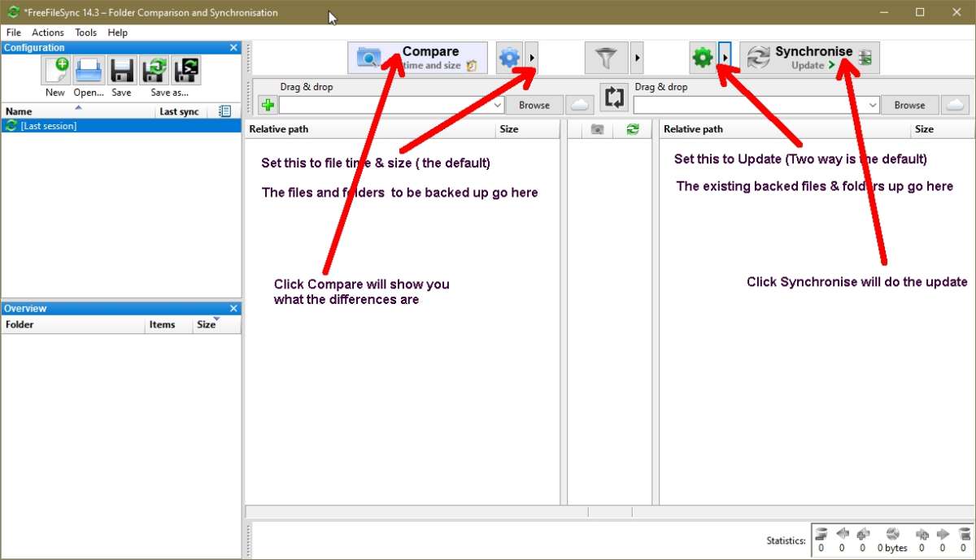Click Save as batch job icon
This screenshot has height=560, width=976.
click(186, 71)
